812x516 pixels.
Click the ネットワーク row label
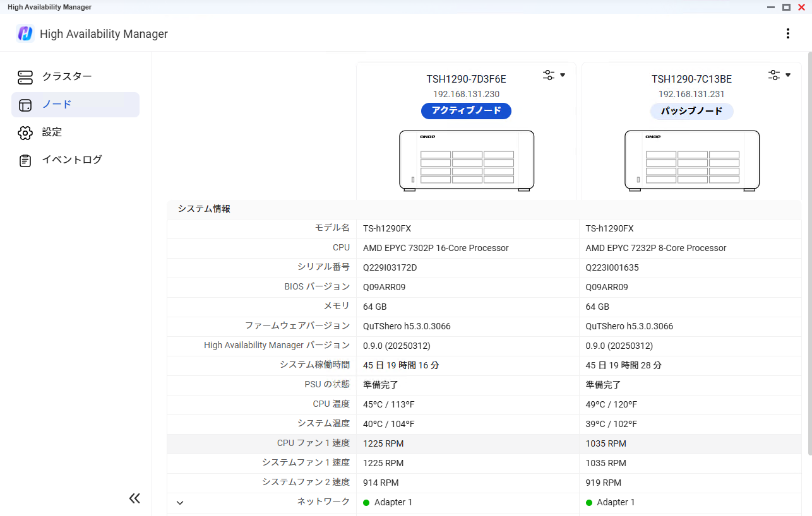pos(323,502)
